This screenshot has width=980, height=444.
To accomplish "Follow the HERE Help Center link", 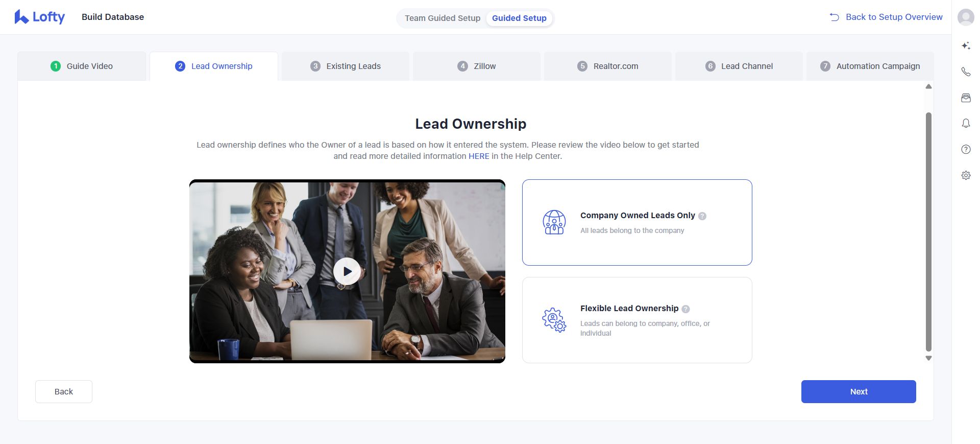I will (479, 156).
